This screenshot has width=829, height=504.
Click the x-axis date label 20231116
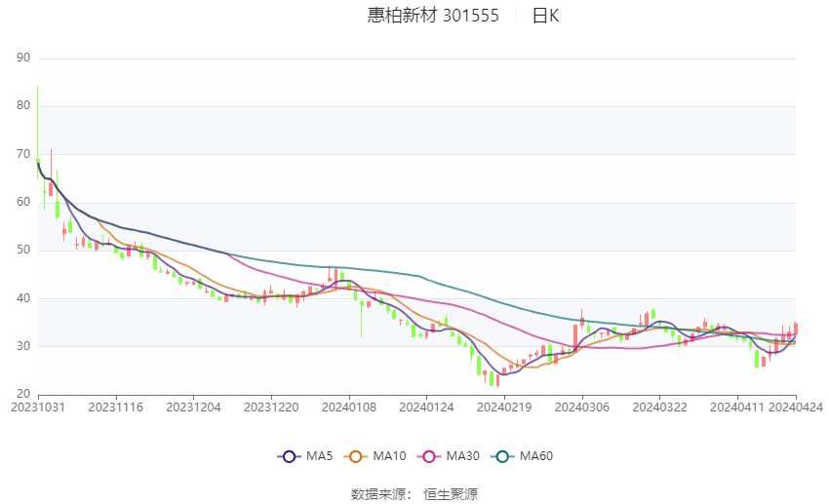[116, 407]
